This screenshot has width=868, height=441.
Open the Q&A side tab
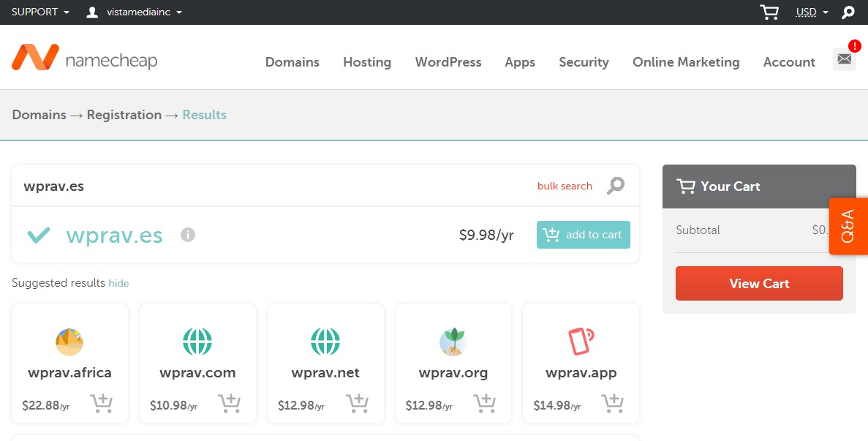click(x=848, y=226)
